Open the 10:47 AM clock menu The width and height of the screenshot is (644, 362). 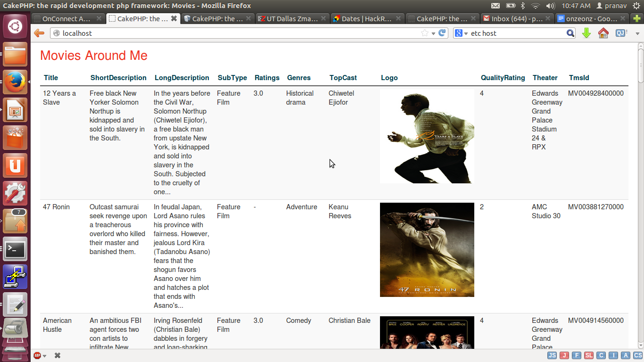[x=576, y=6]
